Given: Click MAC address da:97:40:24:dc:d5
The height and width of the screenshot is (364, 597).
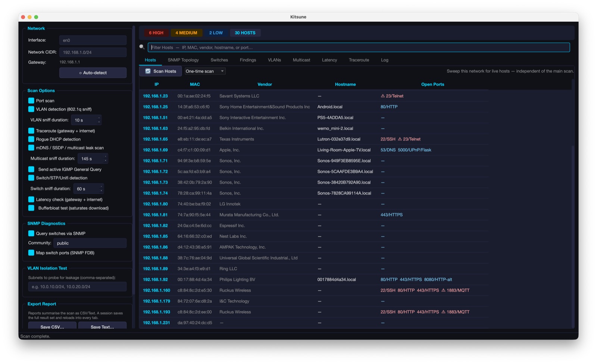Looking at the screenshot, I should pyautogui.click(x=195, y=323).
